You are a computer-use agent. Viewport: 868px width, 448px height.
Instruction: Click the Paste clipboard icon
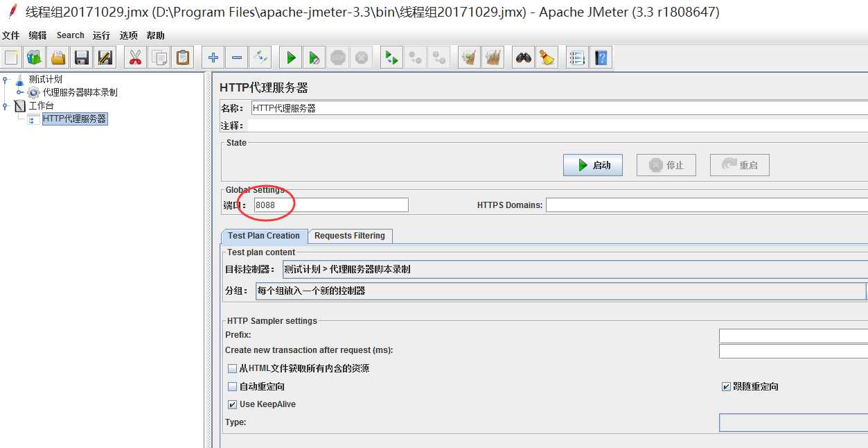[x=183, y=58]
